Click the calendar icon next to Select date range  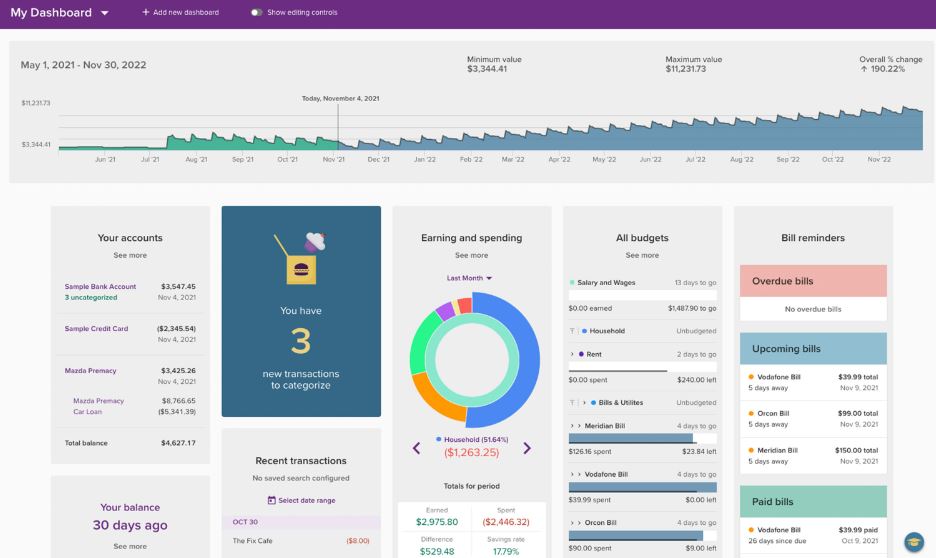[272, 500]
